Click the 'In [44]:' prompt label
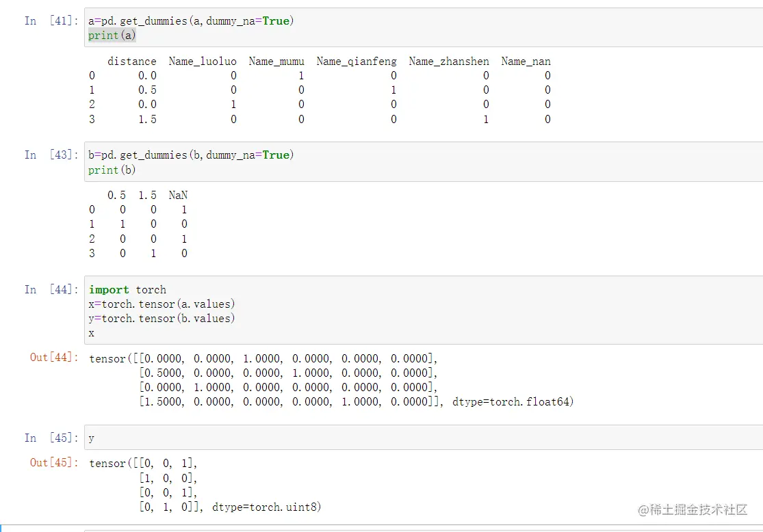 click(51, 290)
